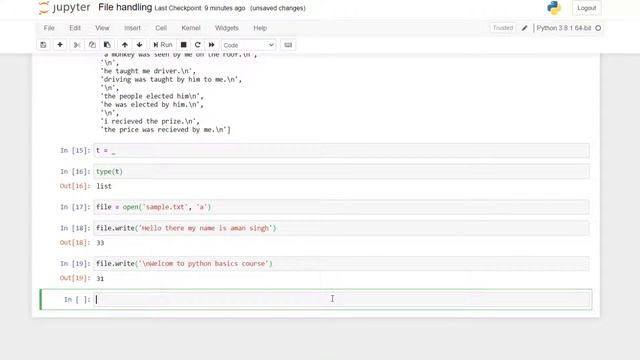Click output line 'he taught me driver.\n'
The width and height of the screenshot is (640, 360).
point(148,71)
